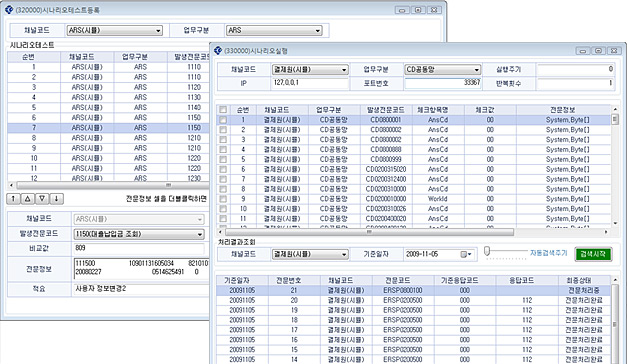Click the 자동검색주기 label link
The image size is (627, 364).
click(x=549, y=253)
